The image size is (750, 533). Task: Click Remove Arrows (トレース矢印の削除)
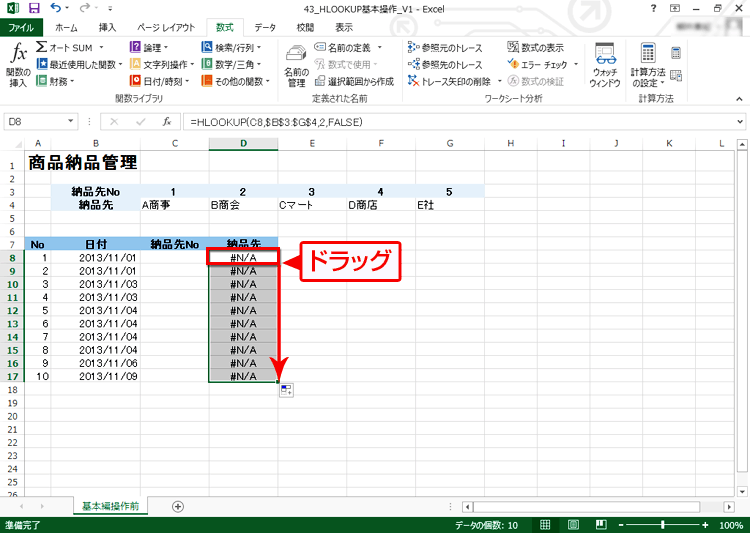449,81
